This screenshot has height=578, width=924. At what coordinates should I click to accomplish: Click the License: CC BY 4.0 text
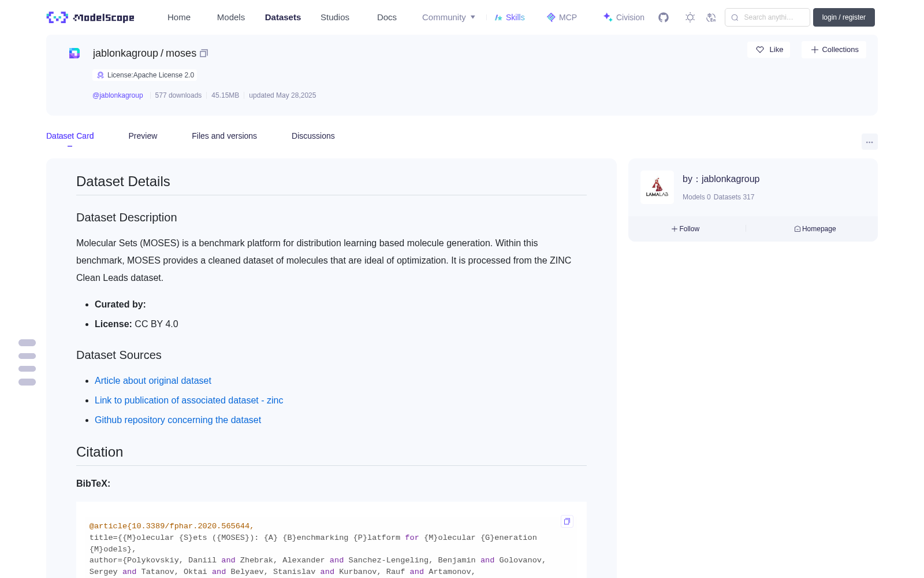pos(136,324)
